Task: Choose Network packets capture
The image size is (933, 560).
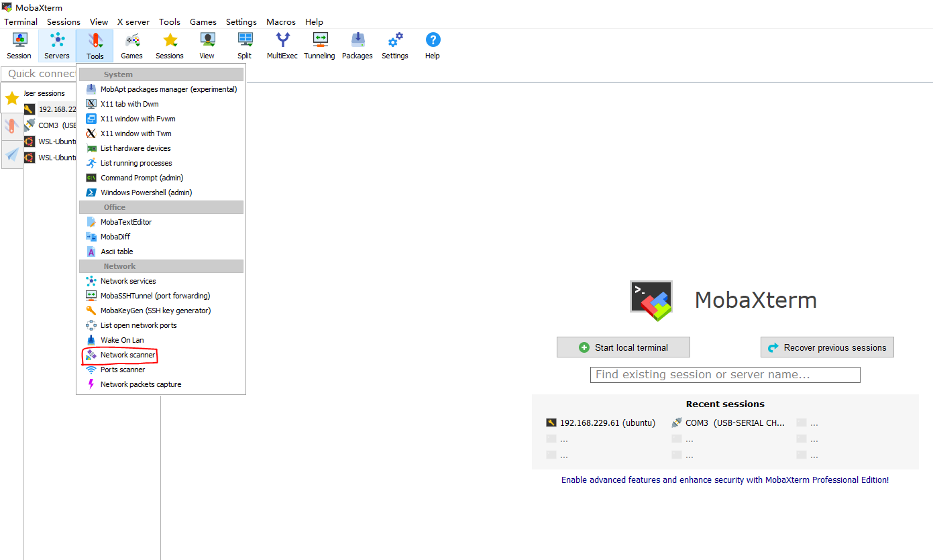Action: pyautogui.click(x=161, y=384)
